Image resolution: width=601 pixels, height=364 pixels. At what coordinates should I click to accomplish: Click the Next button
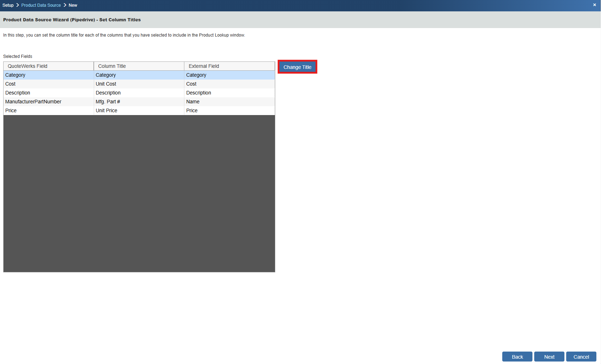click(x=549, y=357)
